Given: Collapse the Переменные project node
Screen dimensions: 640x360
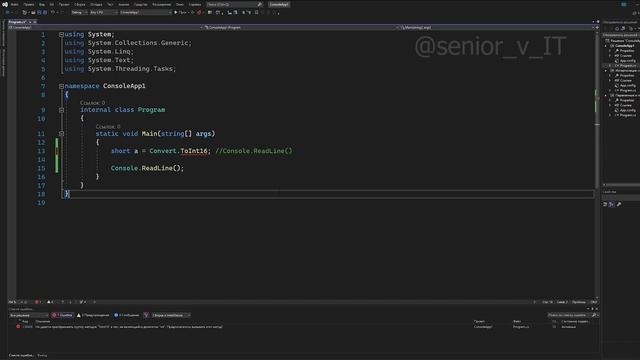Looking at the screenshot, I should 606,95.
